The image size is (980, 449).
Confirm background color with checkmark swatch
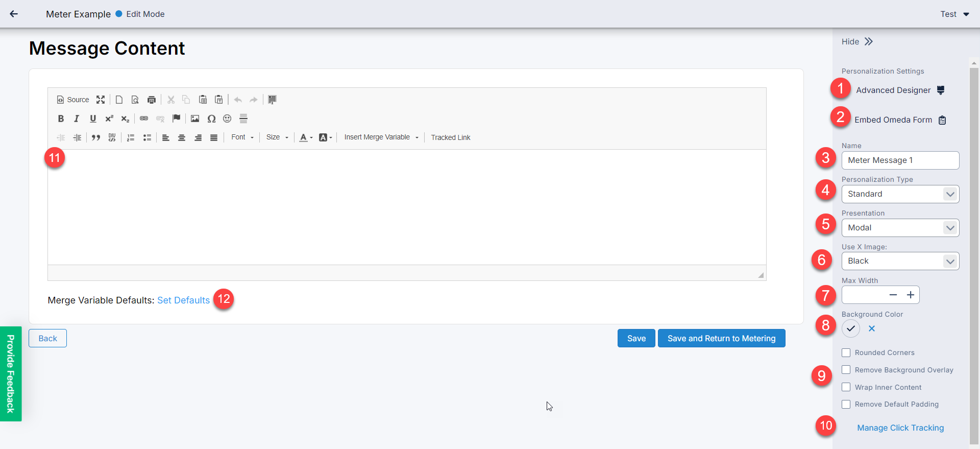coord(851,328)
